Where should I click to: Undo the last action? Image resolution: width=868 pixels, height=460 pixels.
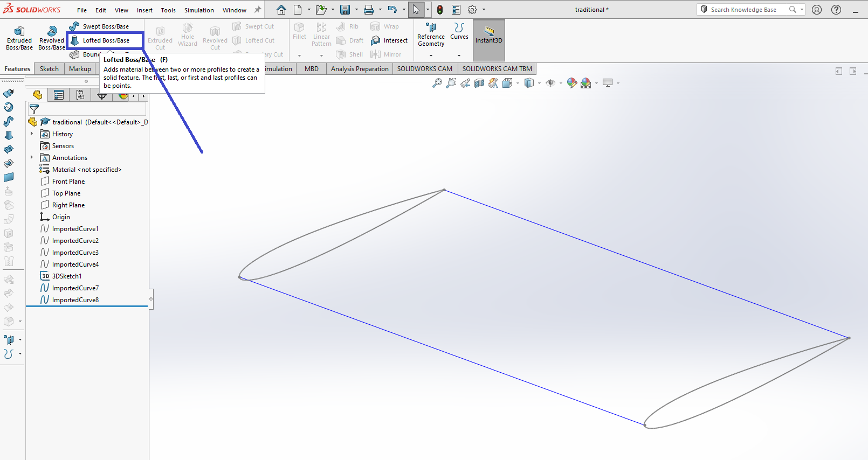tap(392, 10)
